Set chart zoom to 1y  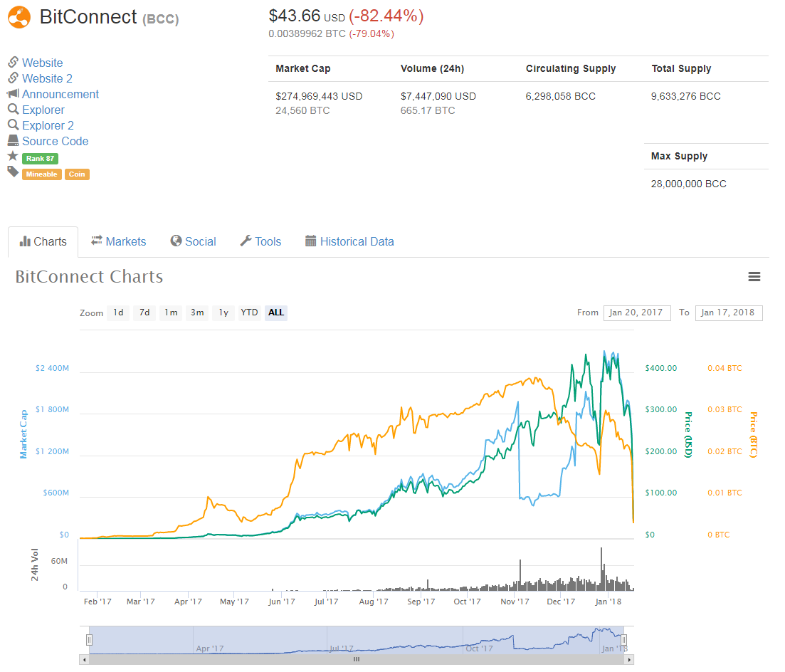tap(223, 313)
